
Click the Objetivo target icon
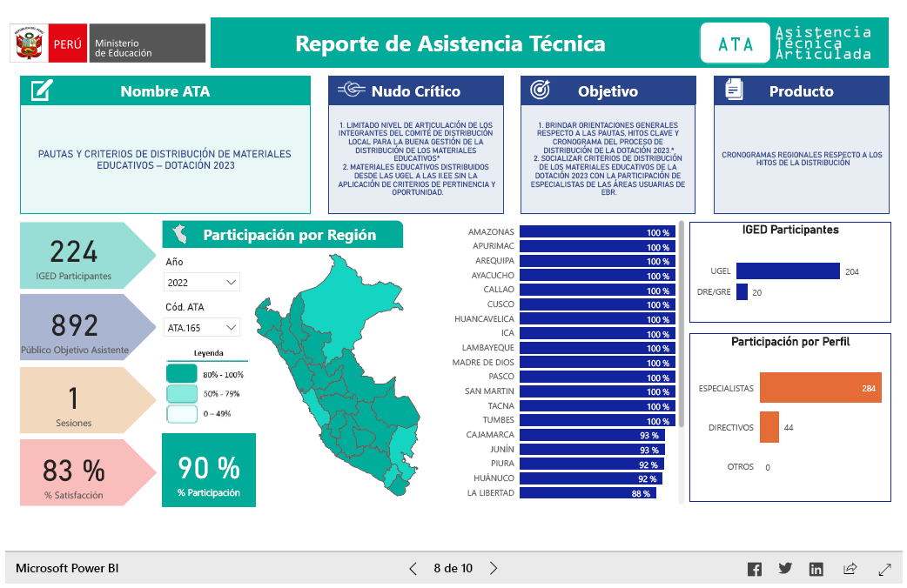point(541,90)
